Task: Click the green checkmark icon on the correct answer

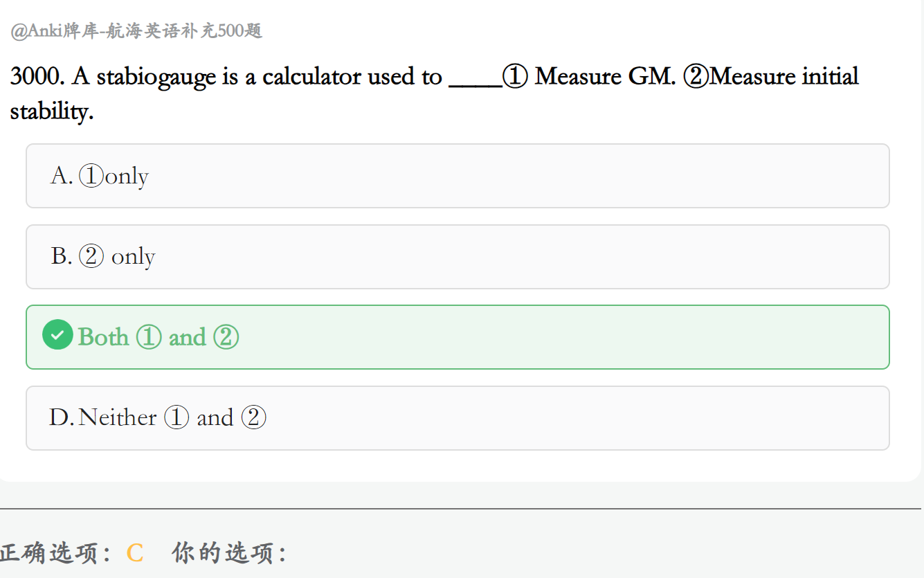Action: [57, 335]
